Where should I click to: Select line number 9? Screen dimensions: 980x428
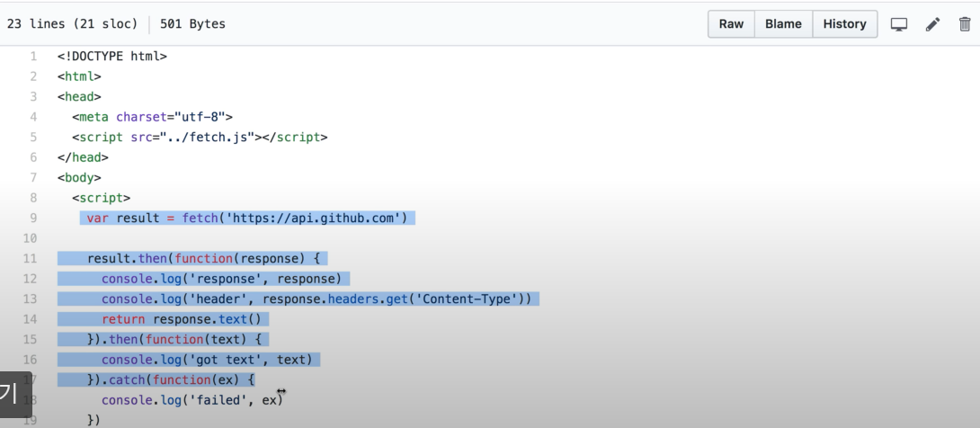(x=33, y=218)
